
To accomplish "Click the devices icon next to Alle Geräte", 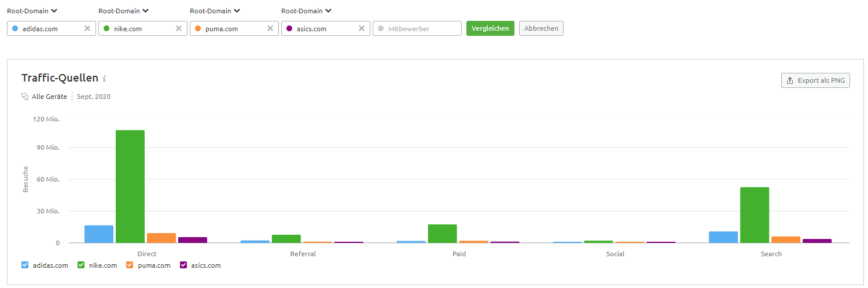I will tap(25, 97).
